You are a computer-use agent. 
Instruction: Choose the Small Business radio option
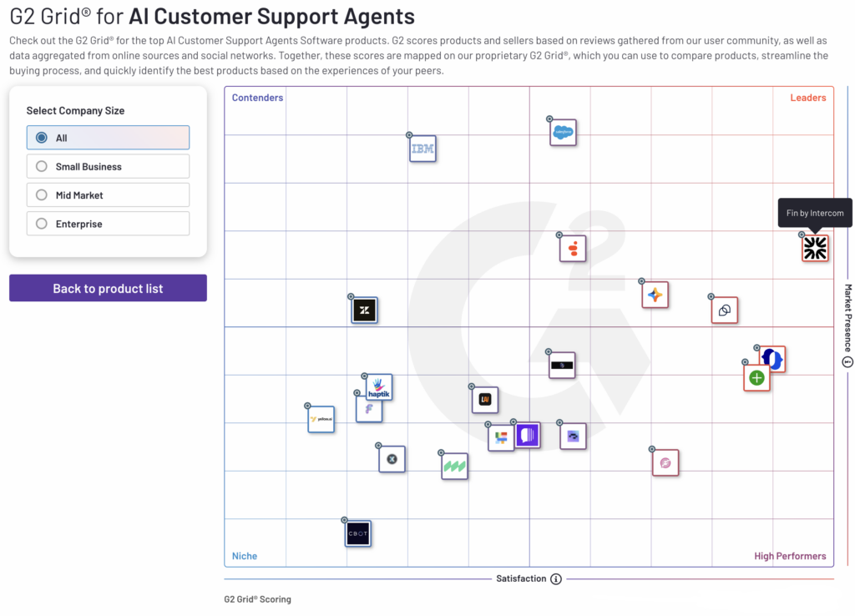(108, 166)
